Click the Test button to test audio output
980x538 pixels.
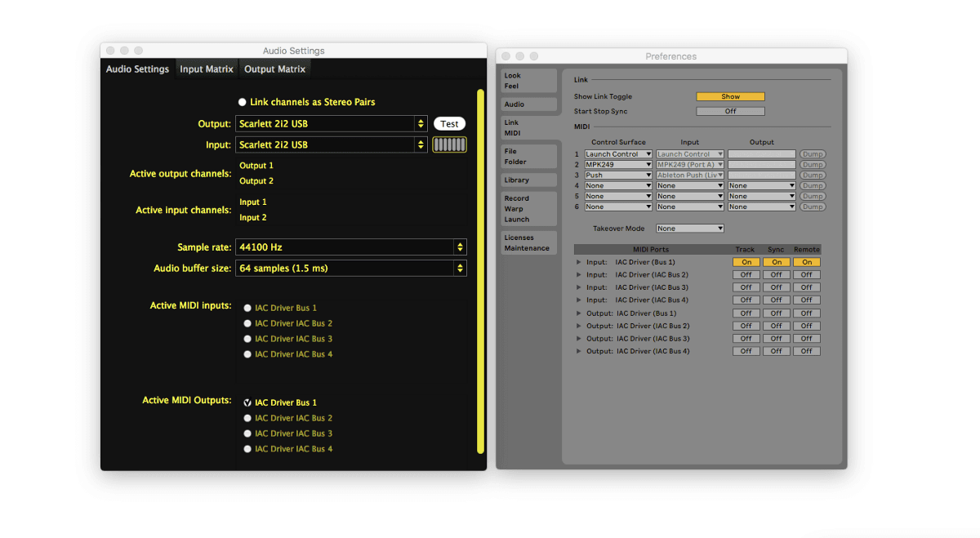[x=448, y=123]
